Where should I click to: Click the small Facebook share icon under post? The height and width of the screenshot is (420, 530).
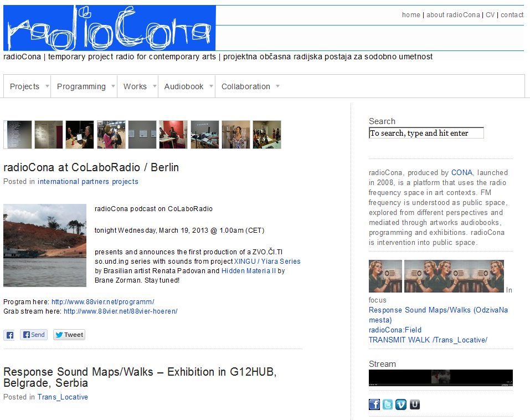point(9,335)
